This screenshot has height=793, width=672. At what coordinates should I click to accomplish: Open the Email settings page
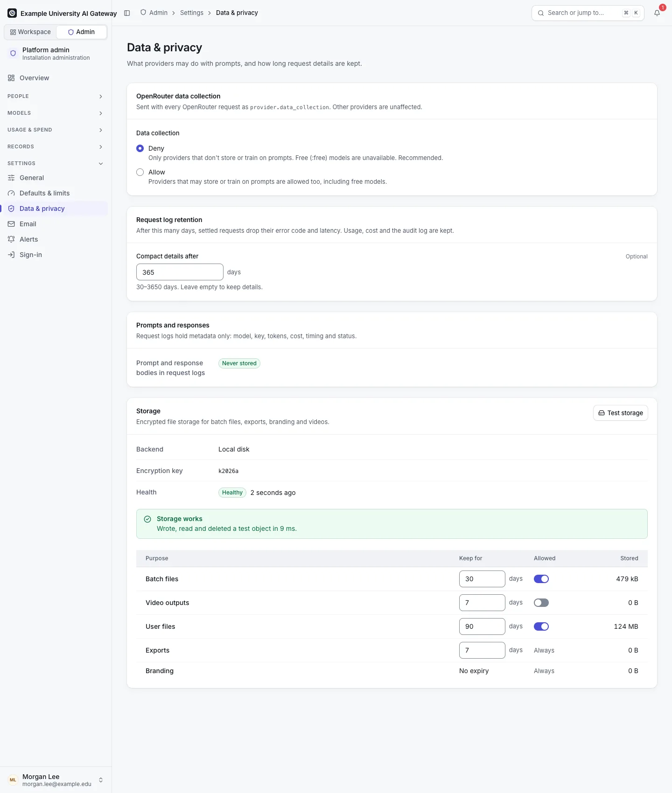coord(56,224)
